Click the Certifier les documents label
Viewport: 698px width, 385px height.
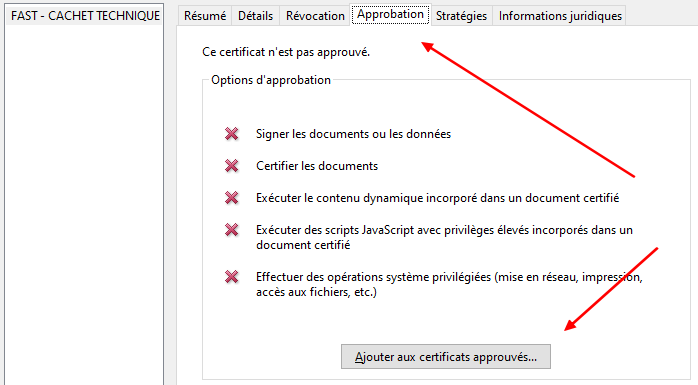(317, 166)
